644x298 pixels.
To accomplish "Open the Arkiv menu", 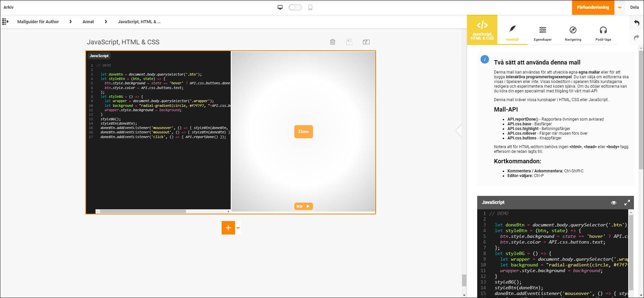I will tap(8, 7).
